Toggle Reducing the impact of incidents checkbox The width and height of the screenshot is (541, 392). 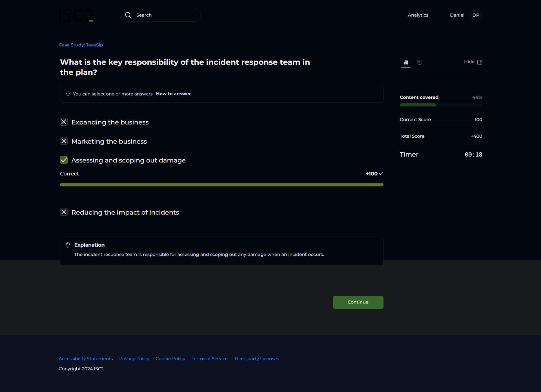pyautogui.click(x=64, y=212)
